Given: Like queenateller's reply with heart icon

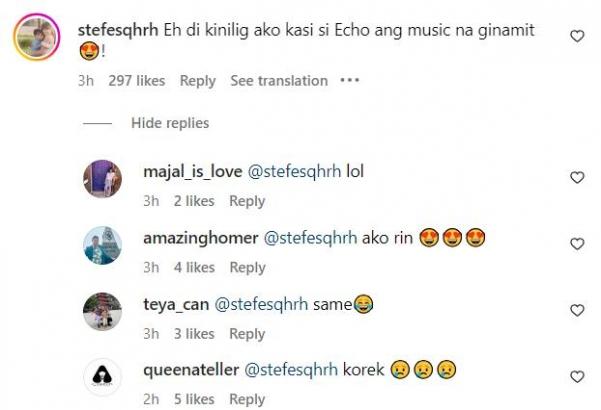Looking at the screenshot, I should point(576,376).
